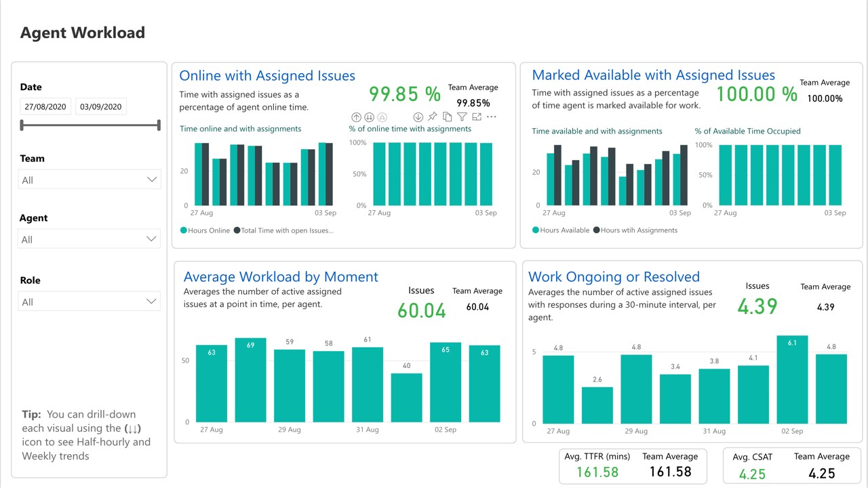Select the 6.1 bar in Work Ongoing chart
The width and height of the screenshot is (868, 488).
(792, 380)
